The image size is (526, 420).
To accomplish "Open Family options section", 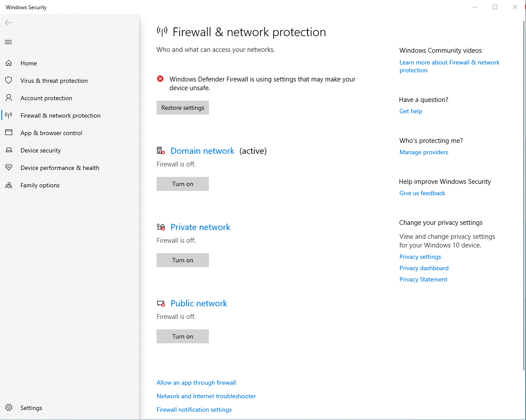I will point(40,185).
